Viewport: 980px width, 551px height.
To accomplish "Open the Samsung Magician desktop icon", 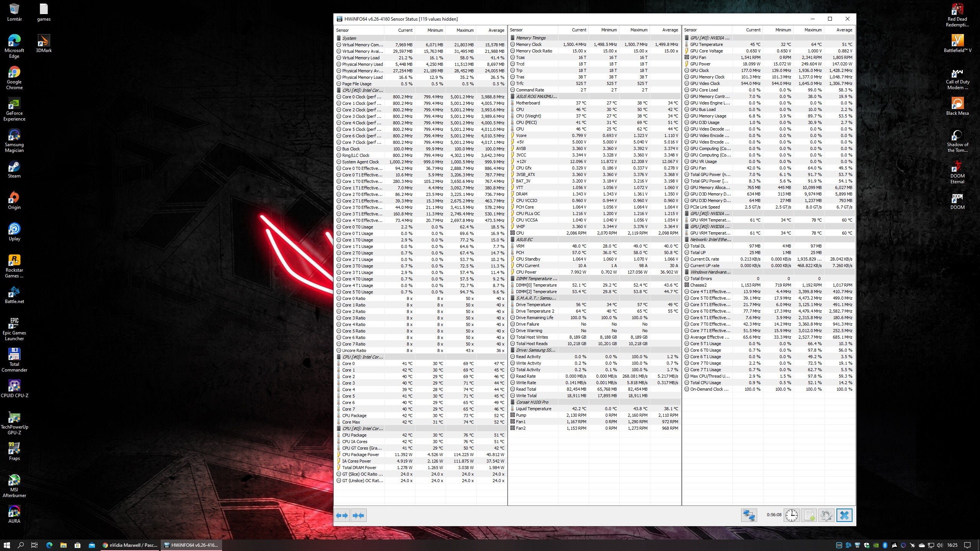I will click(14, 141).
